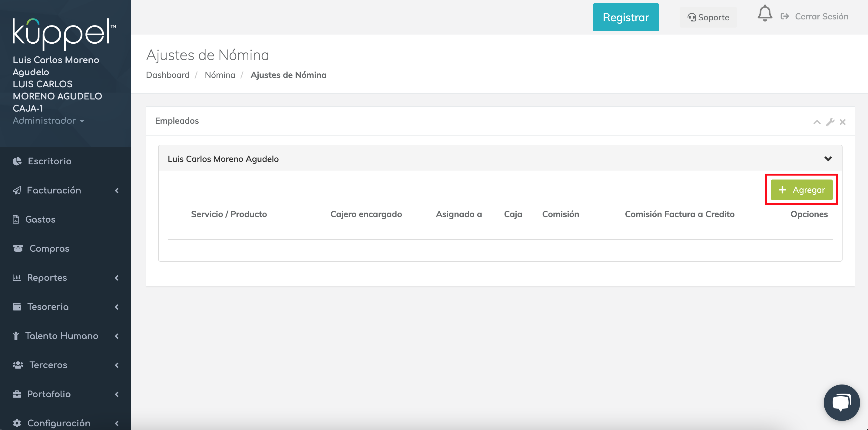This screenshot has width=868, height=430.
Task: Click the Registrar button
Action: (625, 18)
